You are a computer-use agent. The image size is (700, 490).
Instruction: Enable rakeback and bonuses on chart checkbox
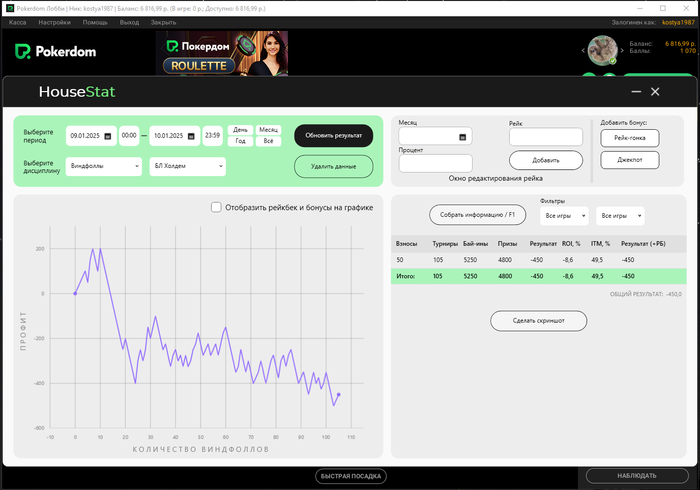click(x=216, y=207)
